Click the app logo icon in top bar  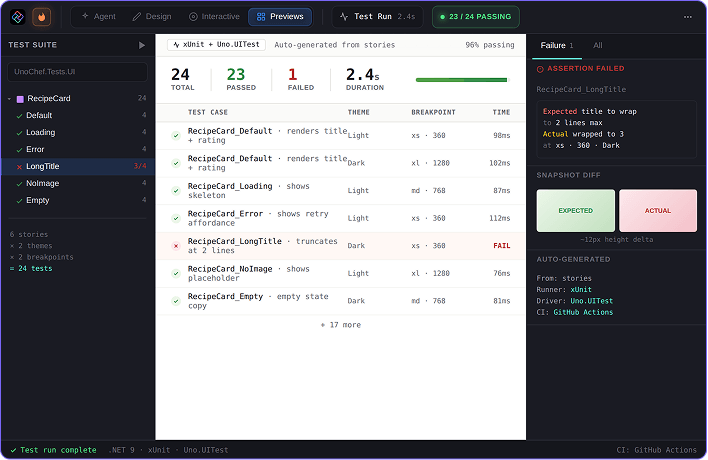click(18, 17)
